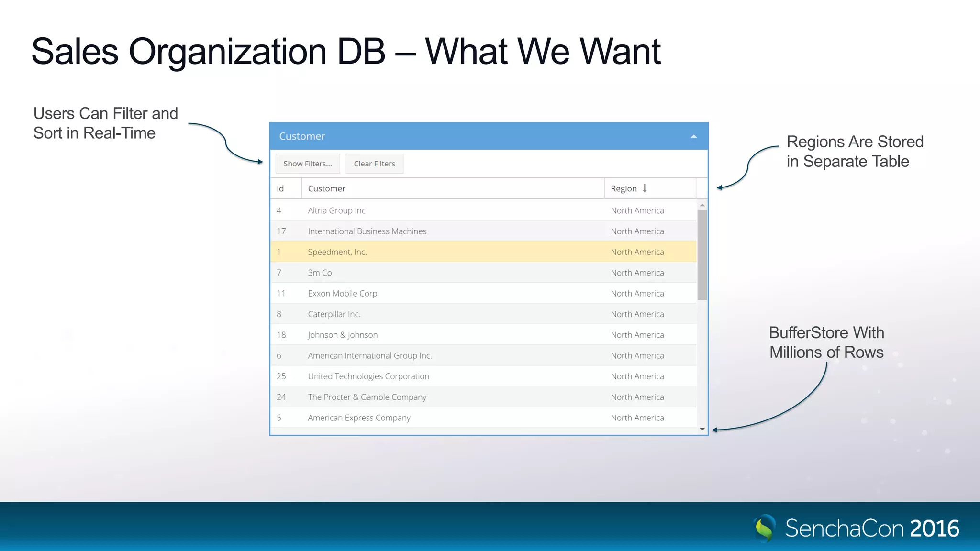
Task: Click North America region in 3m Co row
Action: (x=637, y=273)
